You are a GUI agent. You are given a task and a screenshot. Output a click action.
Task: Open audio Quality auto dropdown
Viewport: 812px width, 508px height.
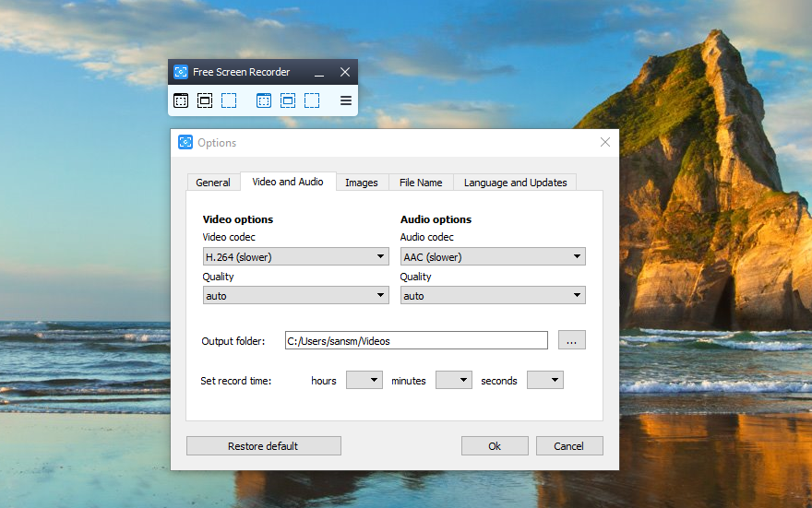(493, 295)
